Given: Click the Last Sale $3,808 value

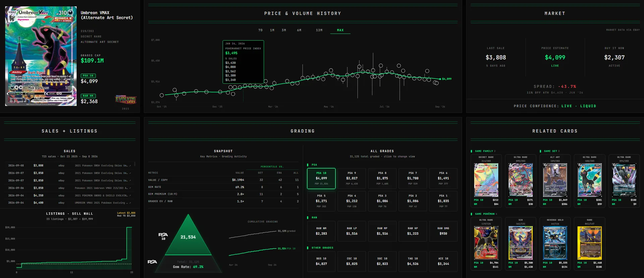Looking at the screenshot, I should pos(496,58).
